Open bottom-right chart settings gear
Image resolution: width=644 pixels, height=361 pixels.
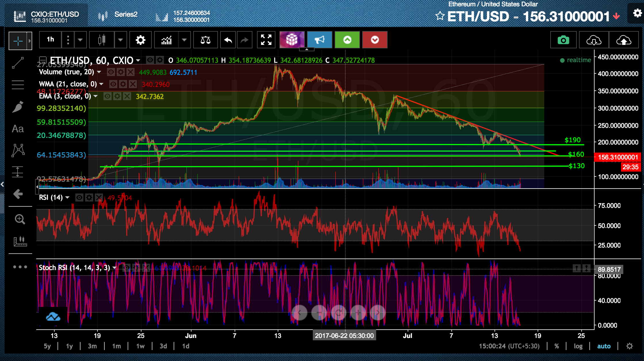pos(629,346)
